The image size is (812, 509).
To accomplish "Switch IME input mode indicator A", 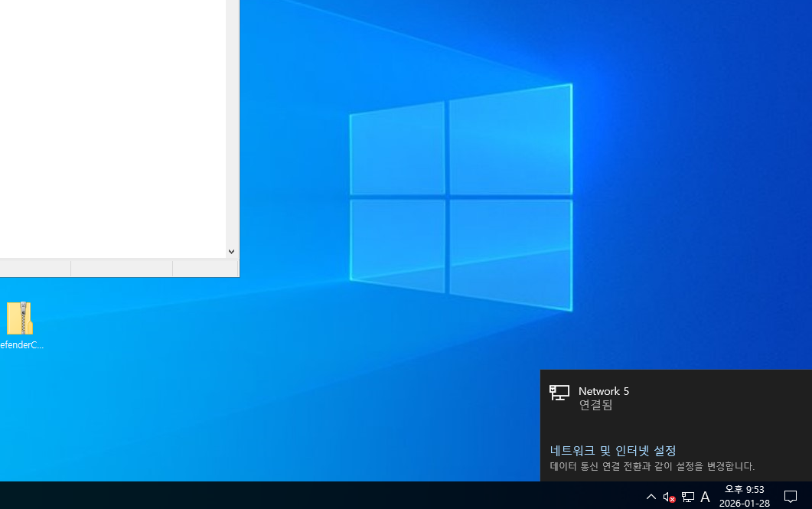I will point(705,497).
